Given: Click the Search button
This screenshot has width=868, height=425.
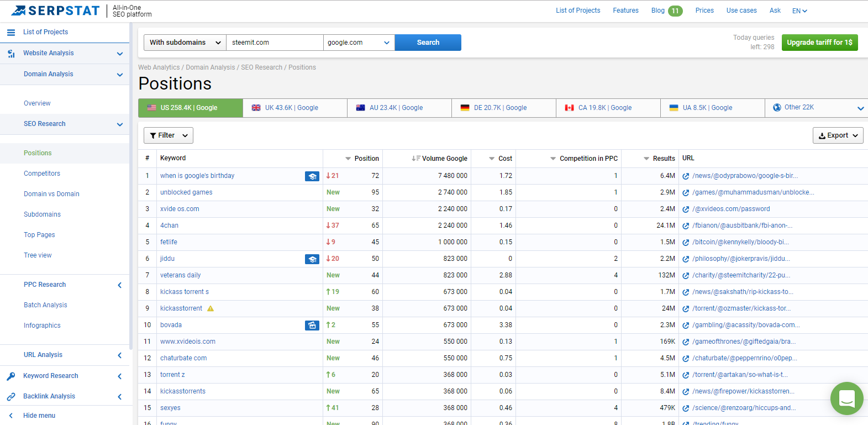Looking at the screenshot, I should (x=428, y=43).
